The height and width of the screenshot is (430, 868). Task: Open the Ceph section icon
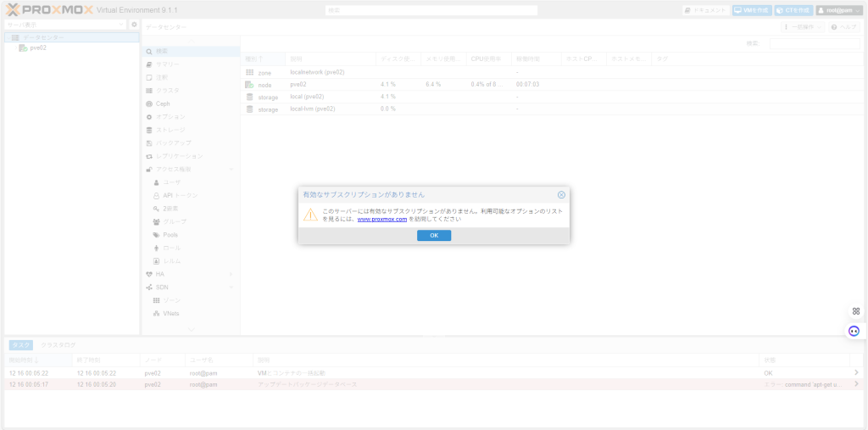click(x=149, y=103)
